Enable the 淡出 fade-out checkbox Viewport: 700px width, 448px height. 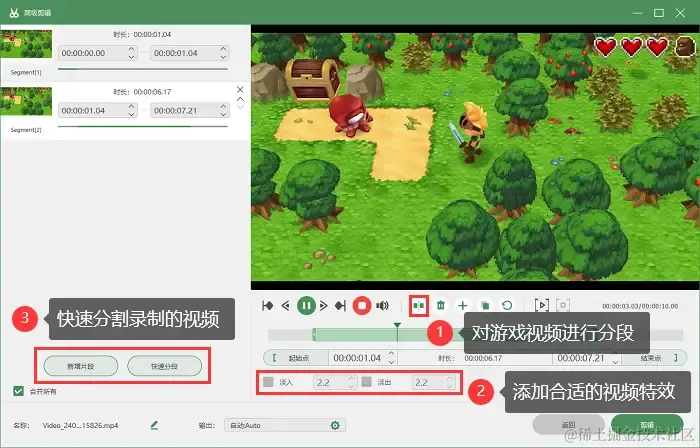click(367, 382)
